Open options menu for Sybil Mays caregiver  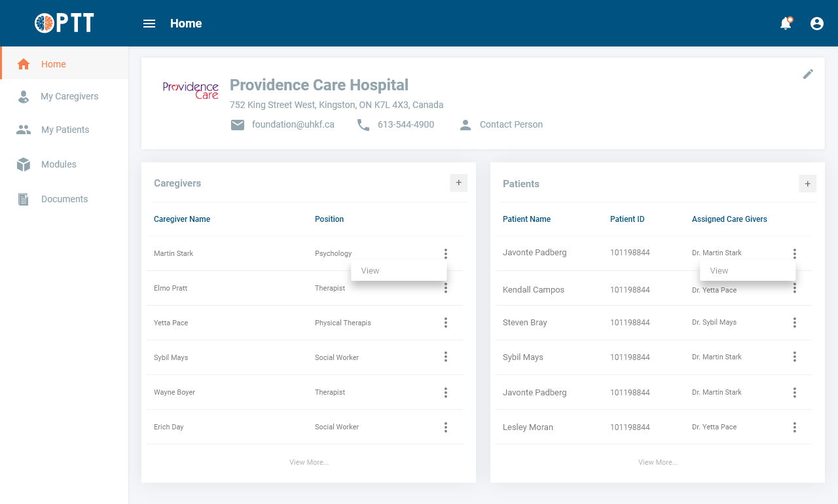tap(445, 357)
